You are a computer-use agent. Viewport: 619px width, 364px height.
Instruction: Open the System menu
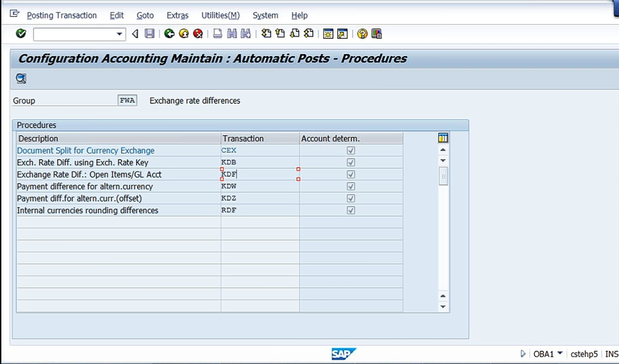pyautogui.click(x=265, y=15)
